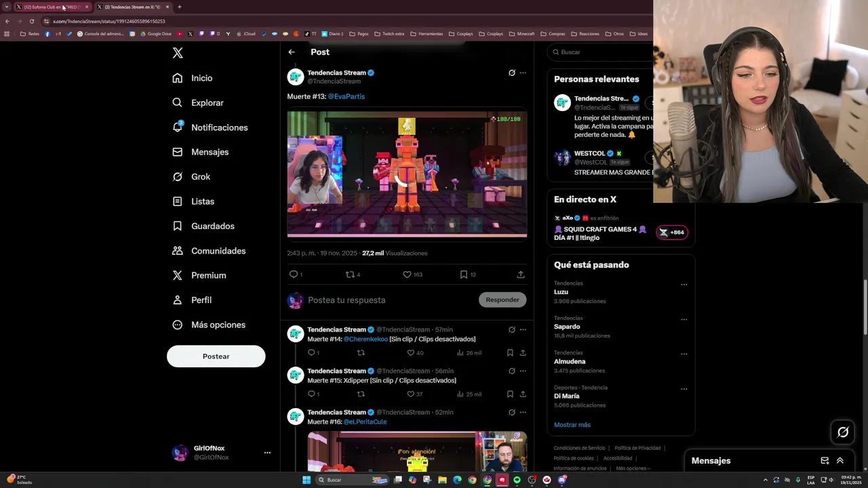Image resolution: width=868 pixels, height=488 pixels.
Task: Click the Postea tu respuesta field
Action: click(390, 300)
